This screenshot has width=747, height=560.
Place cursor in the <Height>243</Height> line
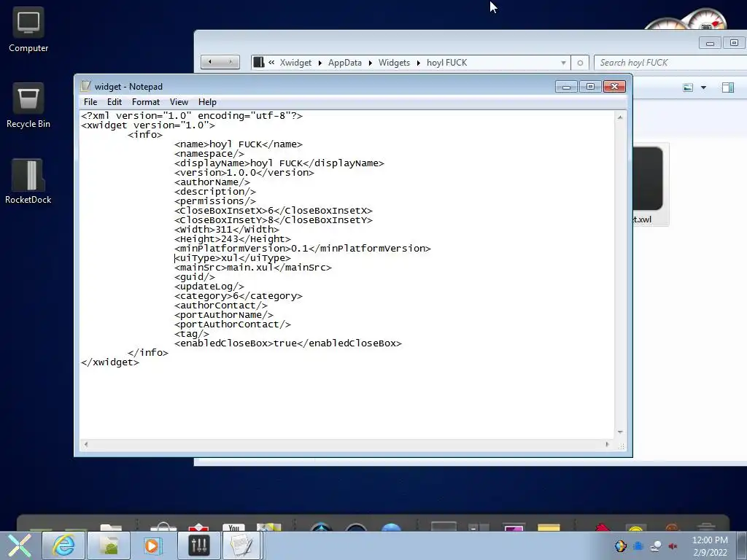(x=233, y=239)
